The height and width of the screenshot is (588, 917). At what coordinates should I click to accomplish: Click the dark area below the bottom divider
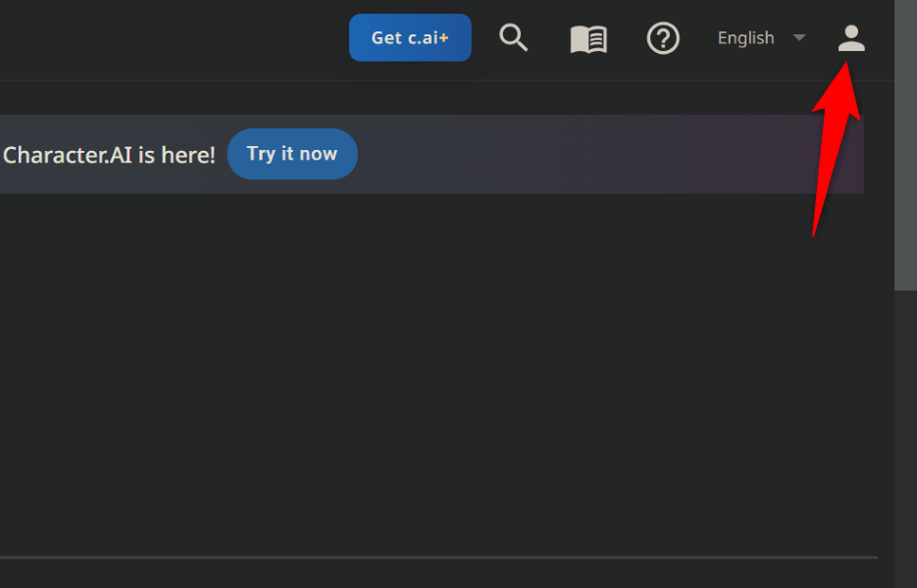pos(441,574)
